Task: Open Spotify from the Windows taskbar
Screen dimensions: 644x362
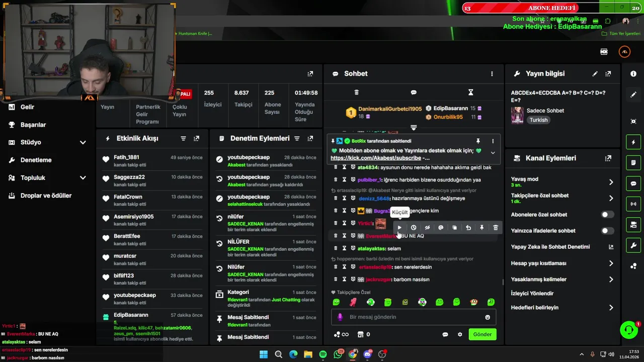Action: (x=323, y=354)
